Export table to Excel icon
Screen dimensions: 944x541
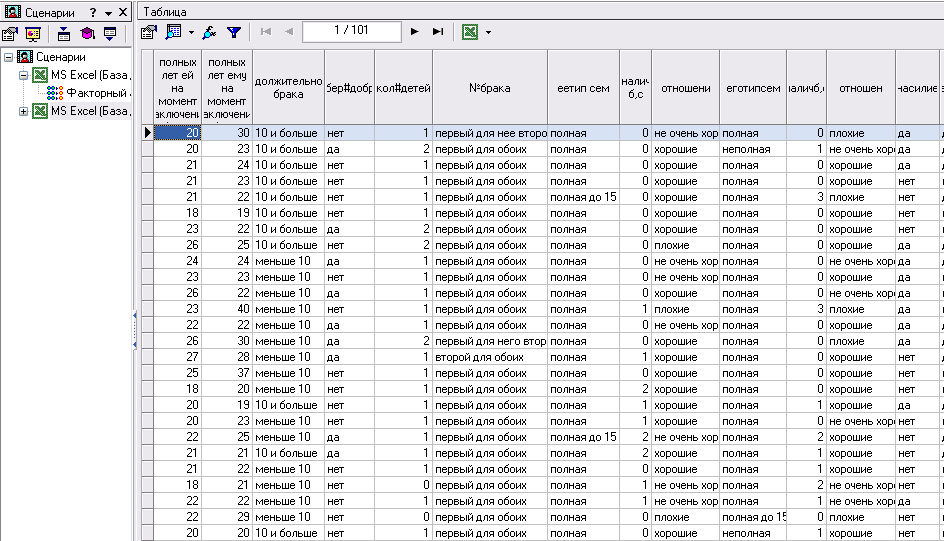click(470, 32)
